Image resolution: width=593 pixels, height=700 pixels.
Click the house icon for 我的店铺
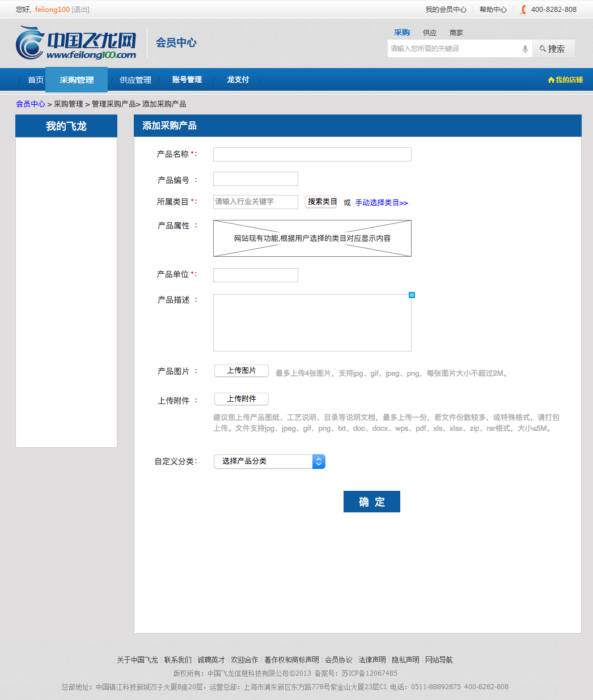pos(551,80)
